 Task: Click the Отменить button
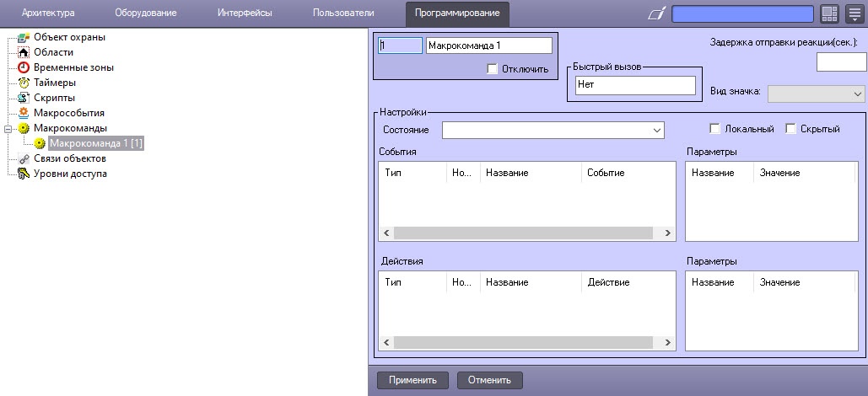(490, 380)
